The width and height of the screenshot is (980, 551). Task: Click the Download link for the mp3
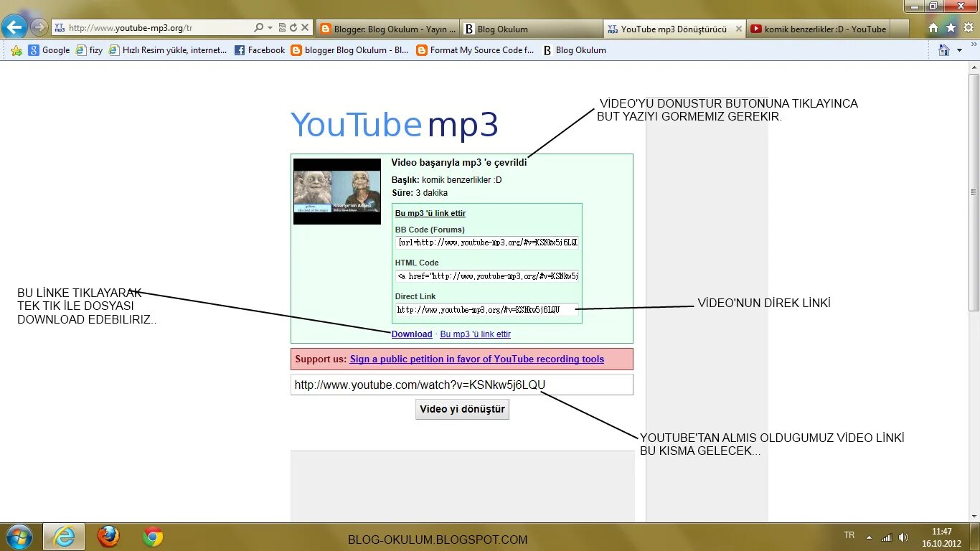coord(411,334)
